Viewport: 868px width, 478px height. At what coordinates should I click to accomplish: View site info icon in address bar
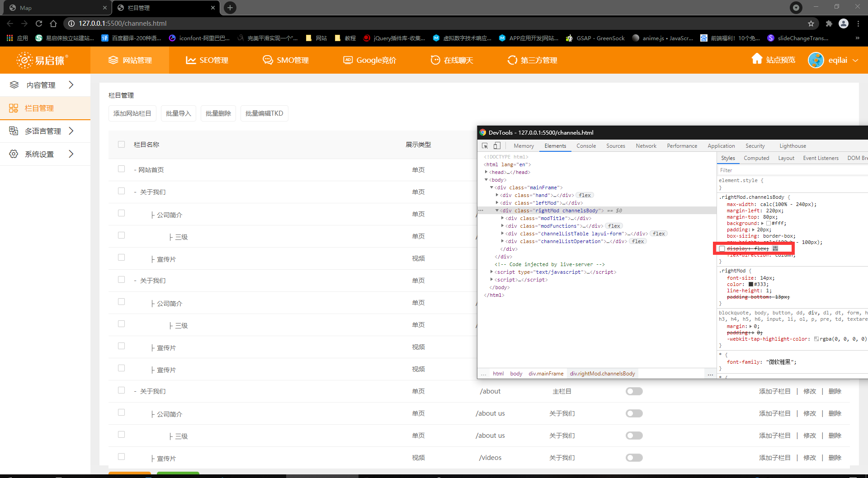pyautogui.click(x=71, y=23)
